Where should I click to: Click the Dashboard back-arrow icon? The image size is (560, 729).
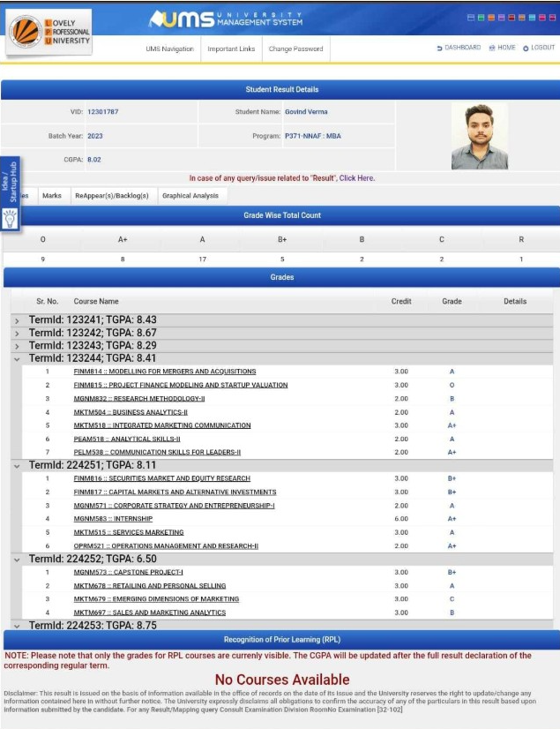point(439,49)
